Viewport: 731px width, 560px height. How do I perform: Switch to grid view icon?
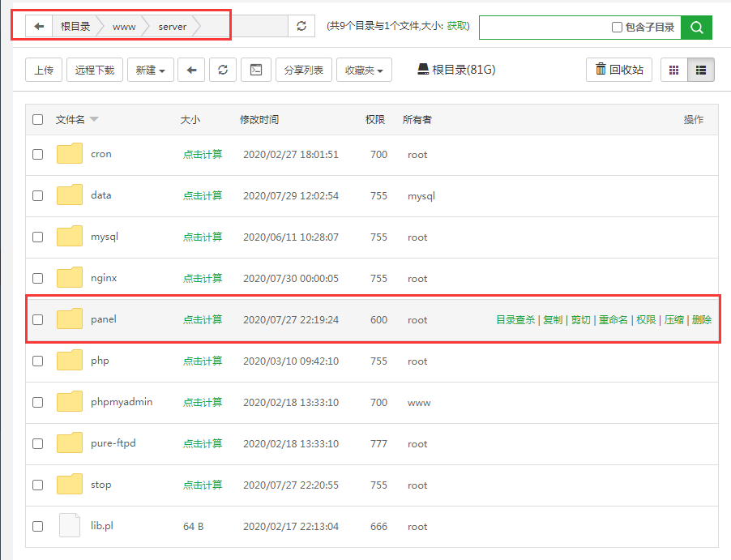[674, 70]
